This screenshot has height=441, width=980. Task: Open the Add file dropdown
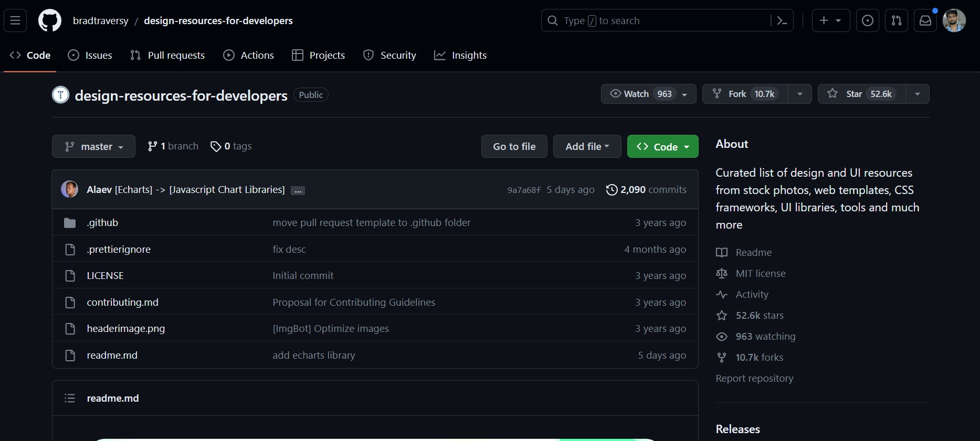pyautogui.click(x=587, y=146)
